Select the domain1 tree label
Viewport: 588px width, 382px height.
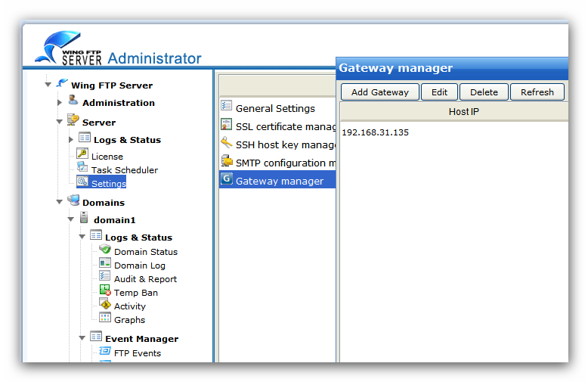coord(115,220)
